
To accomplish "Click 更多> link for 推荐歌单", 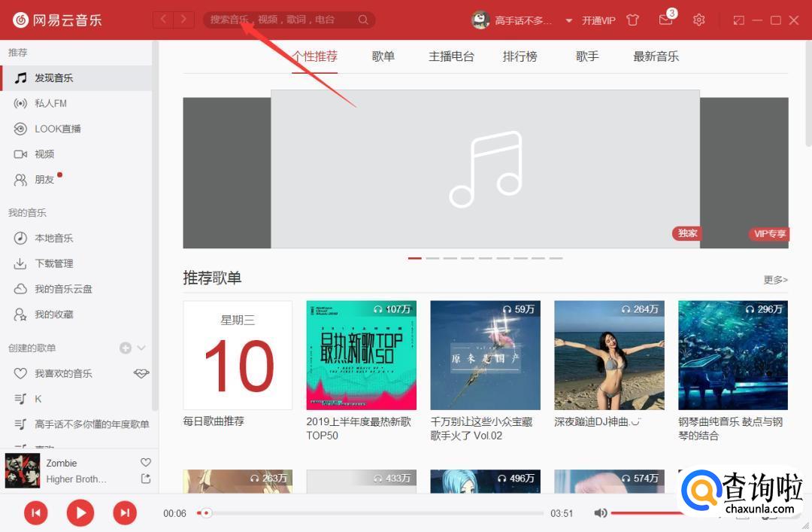I will click(775, 280).
